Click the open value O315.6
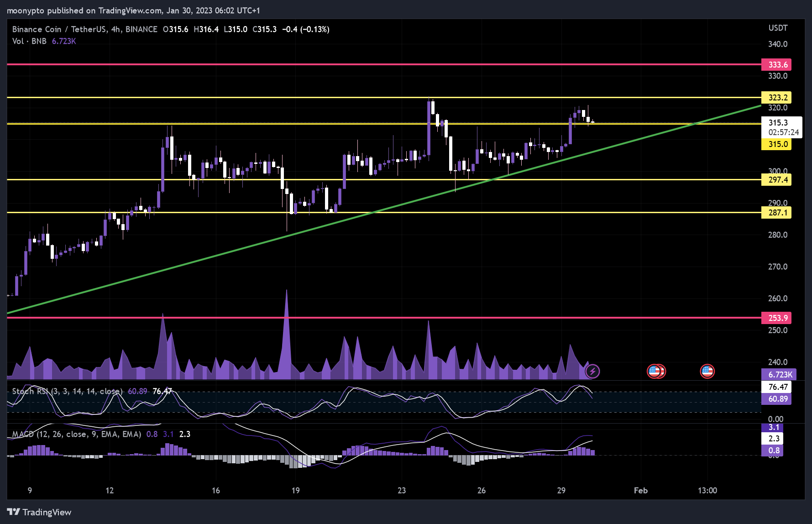Viewport: 812px width, 524px height. 176,29
